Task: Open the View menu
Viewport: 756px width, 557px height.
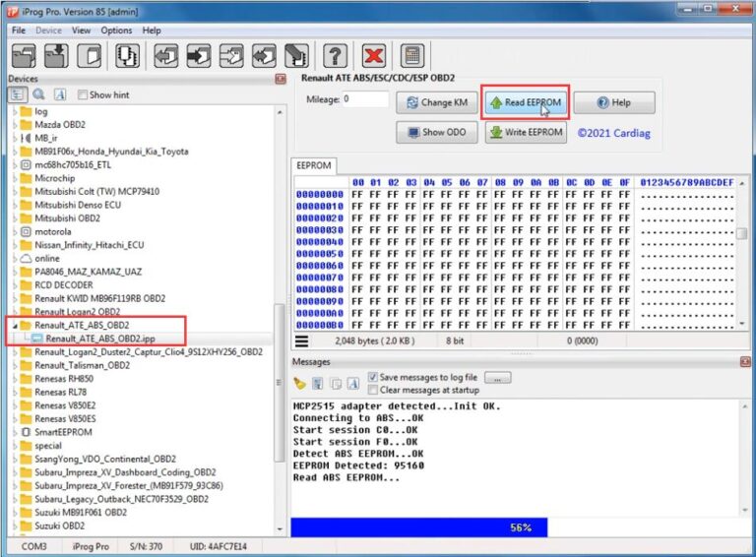Action: (81, 31)
